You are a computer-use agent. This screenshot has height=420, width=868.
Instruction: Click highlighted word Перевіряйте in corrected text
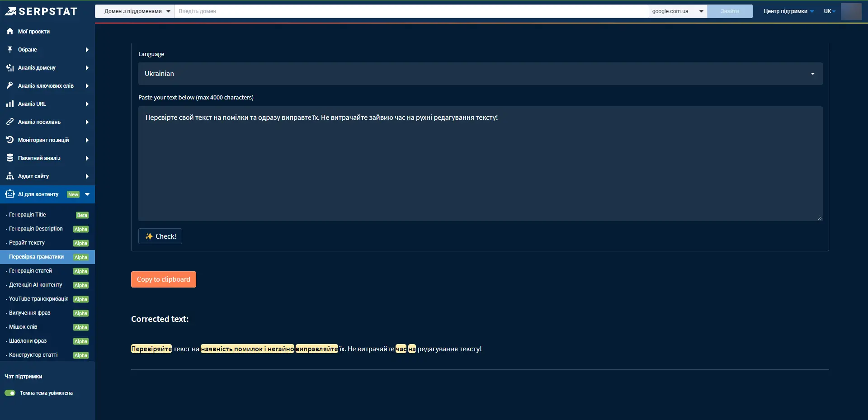(x=151, y=349)
